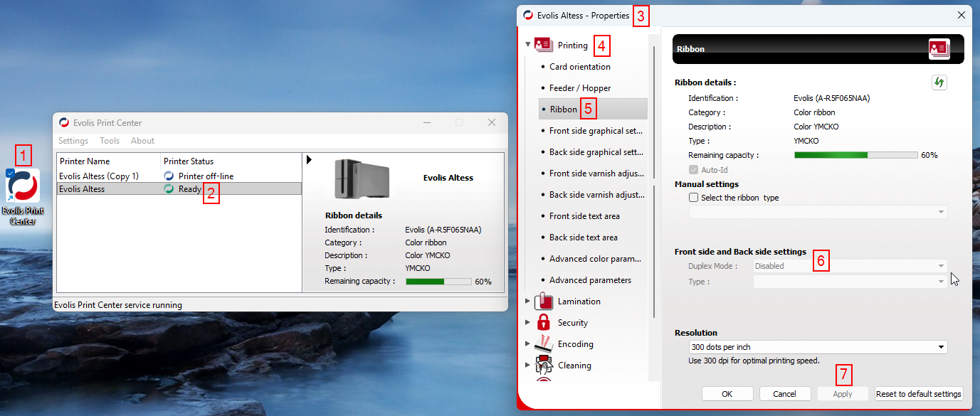Click the Printing section card icon
This screenshot has width=980, height=416.
[544, 45]
